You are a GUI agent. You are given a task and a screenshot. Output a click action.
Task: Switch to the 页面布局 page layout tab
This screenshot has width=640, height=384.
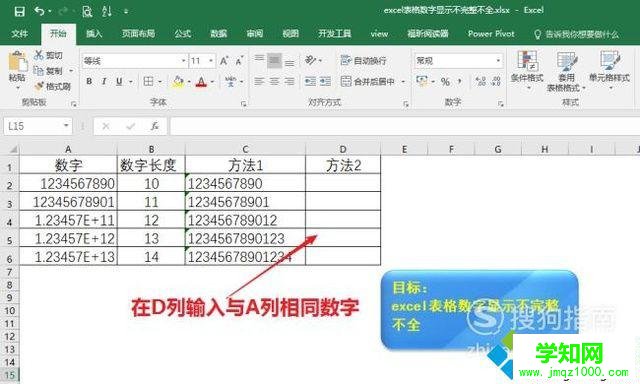pos(138,33)
